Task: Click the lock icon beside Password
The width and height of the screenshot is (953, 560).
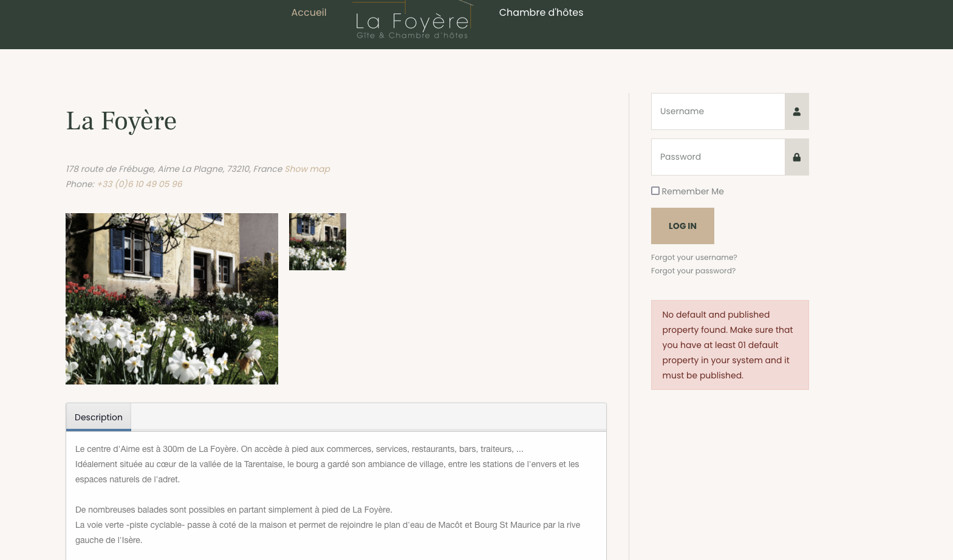Action: click(x=796, y=157)
